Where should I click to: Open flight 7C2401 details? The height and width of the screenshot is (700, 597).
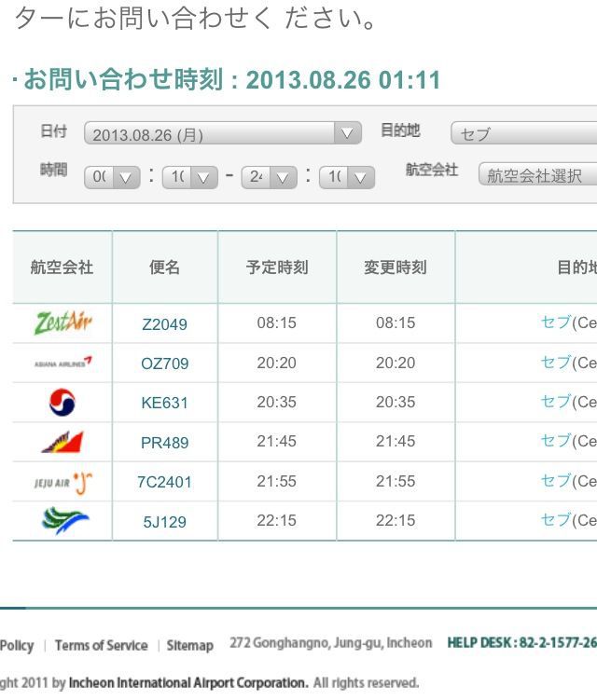click(164, 482)
